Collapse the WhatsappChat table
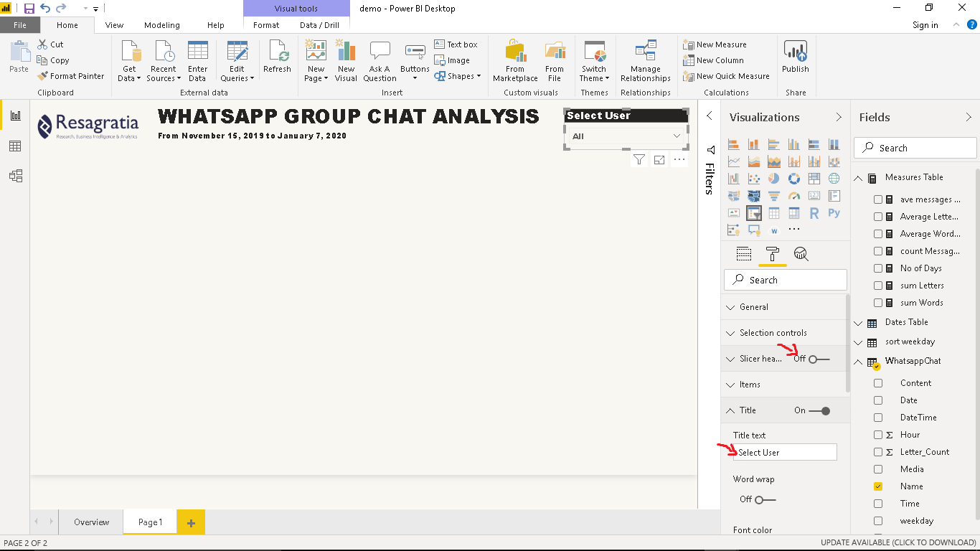Image resolution: width=980 pixels, height=551 pixels. pos(858,362)
